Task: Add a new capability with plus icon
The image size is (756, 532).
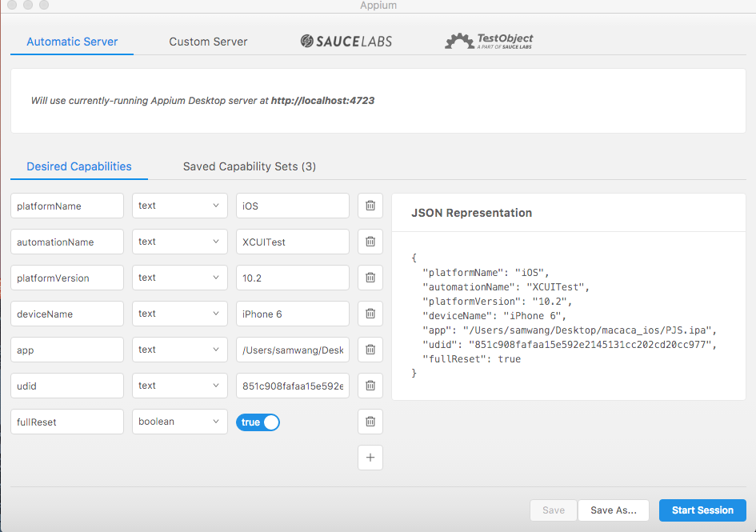Action: tap(370, 458)
